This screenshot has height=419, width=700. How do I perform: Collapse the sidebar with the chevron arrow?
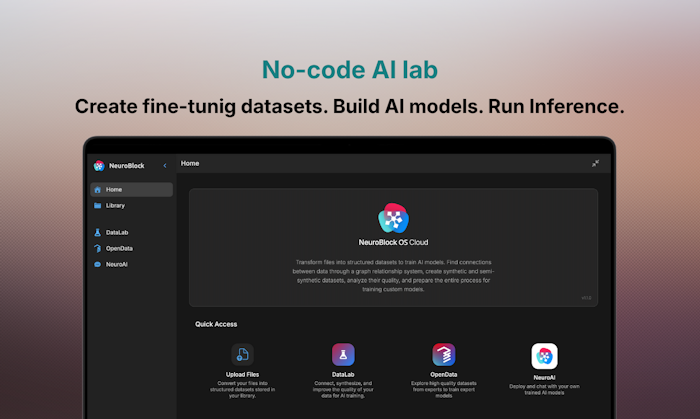[x=165, y=166]
